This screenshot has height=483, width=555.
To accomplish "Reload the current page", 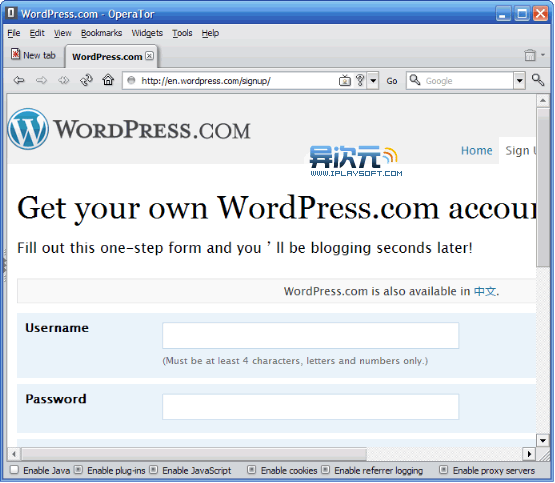I will tap(86, 80).
